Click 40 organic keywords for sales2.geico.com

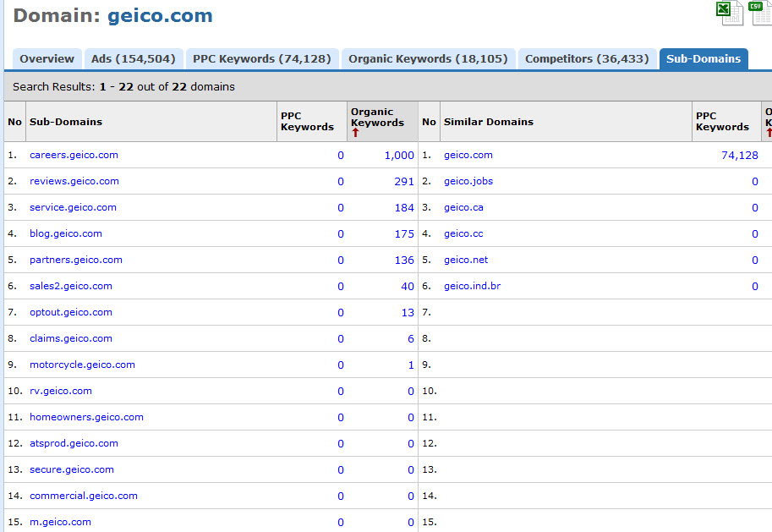[408, 286]
